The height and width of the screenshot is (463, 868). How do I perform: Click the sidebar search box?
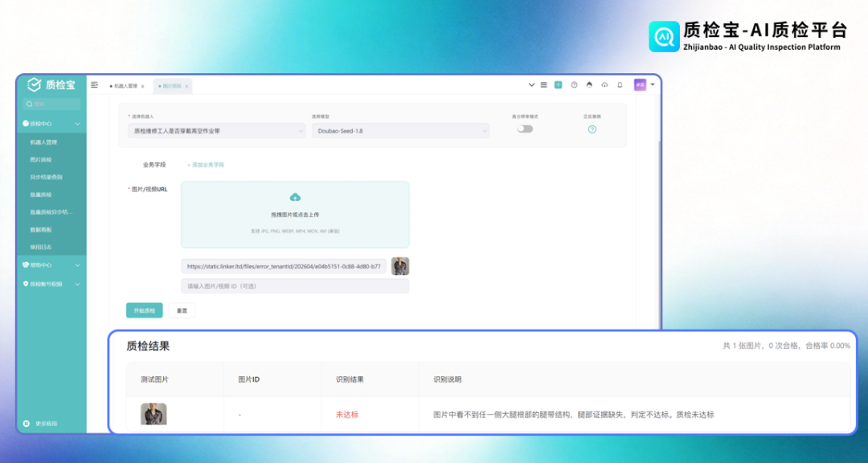(x=51, y=104)
